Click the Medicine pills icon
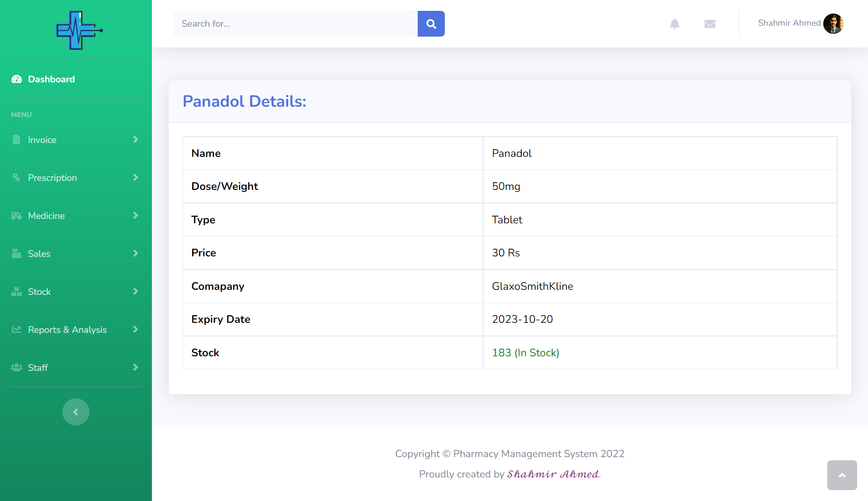The height and width of the screenshot is (501, 868). coord(17,216)
